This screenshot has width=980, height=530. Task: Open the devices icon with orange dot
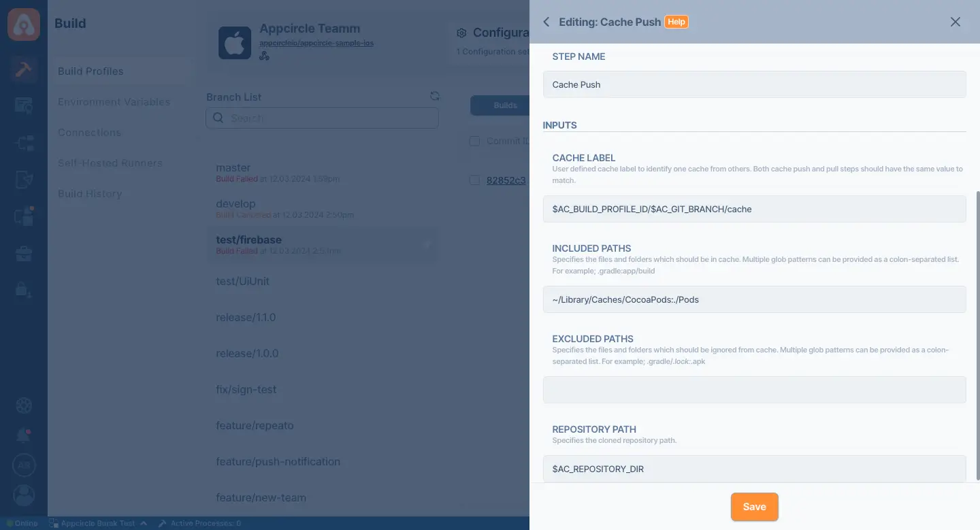coord(24,216)
